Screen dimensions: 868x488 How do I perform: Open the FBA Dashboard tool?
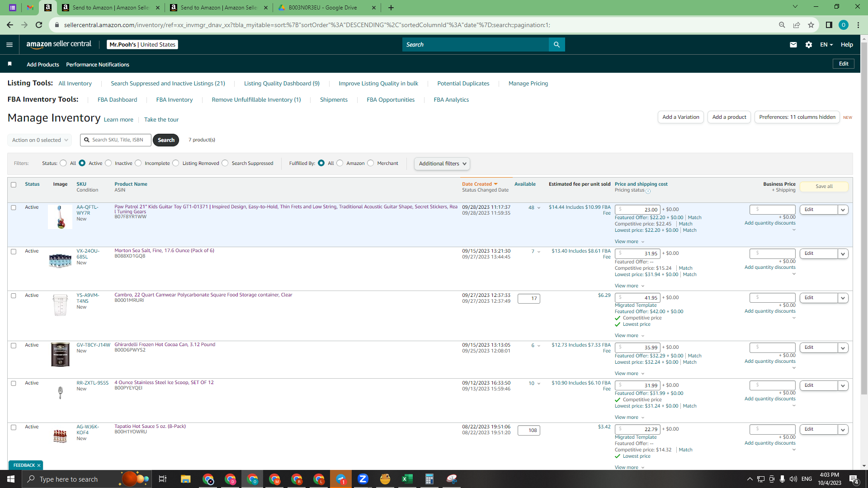pos(117,100)
